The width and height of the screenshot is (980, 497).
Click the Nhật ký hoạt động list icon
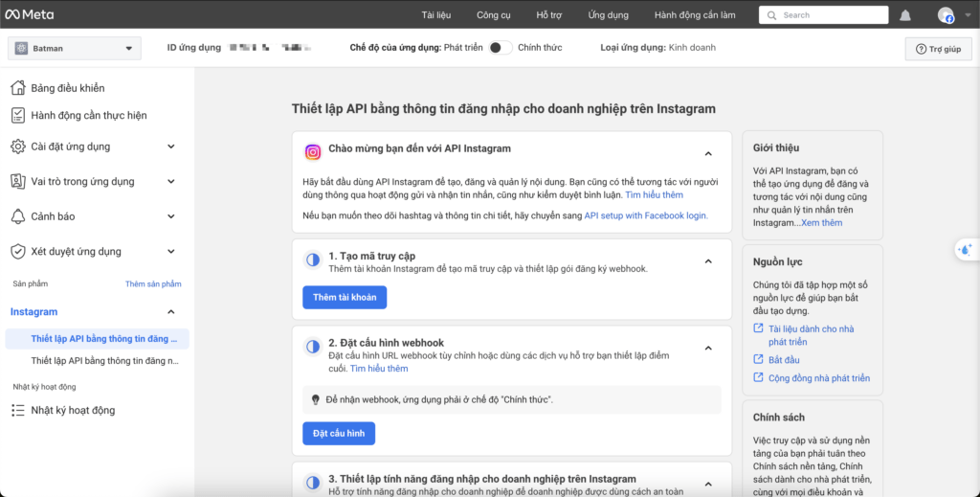pos(18,410)
